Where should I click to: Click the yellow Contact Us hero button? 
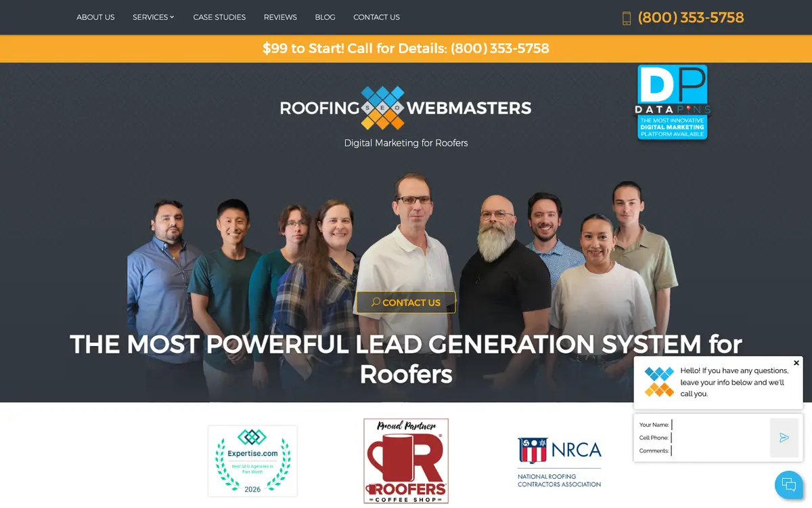[406, 302]
